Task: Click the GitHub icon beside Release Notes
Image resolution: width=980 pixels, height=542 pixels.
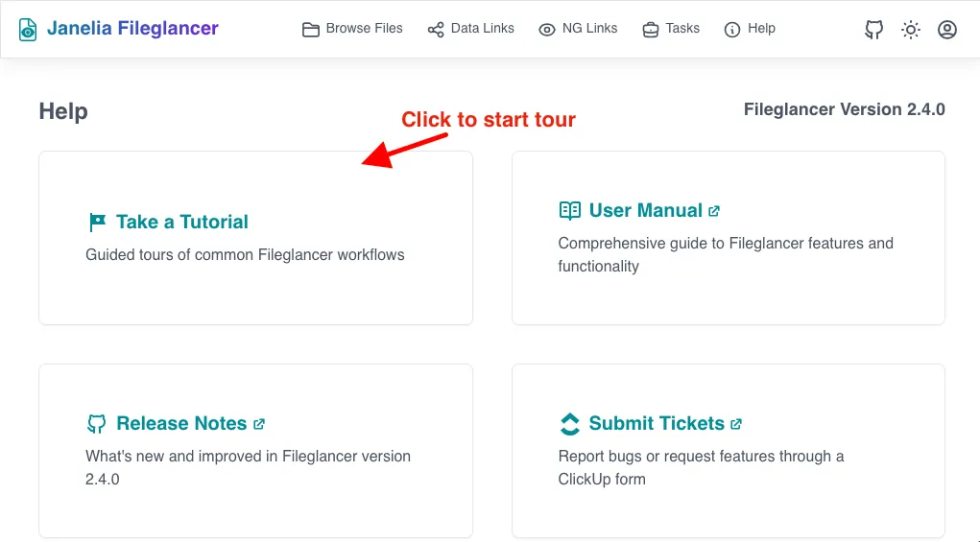Action: 96,423
